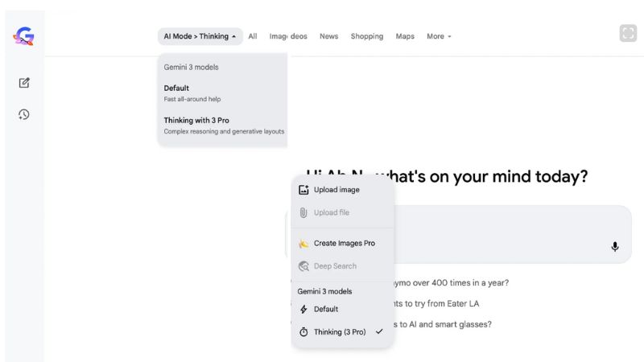Open the Images tab
644x362 pixels.
[x=278, y=36]
